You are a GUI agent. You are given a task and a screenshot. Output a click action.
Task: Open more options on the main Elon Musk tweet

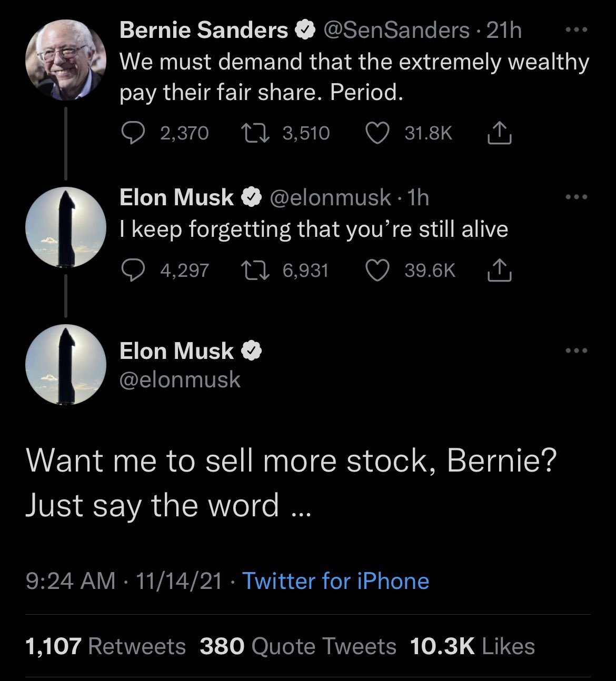click(x=576, y=351)
